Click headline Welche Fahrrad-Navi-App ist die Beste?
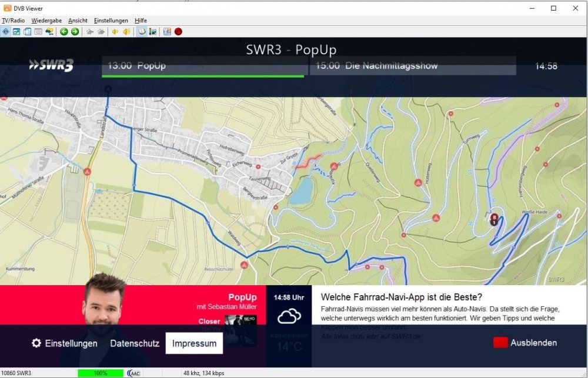 (x=401, y=297)
